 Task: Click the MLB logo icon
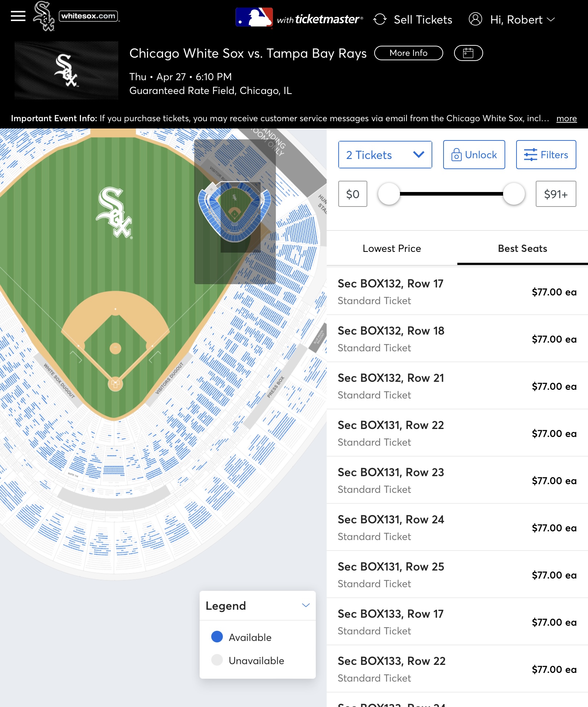click(254, 17)
